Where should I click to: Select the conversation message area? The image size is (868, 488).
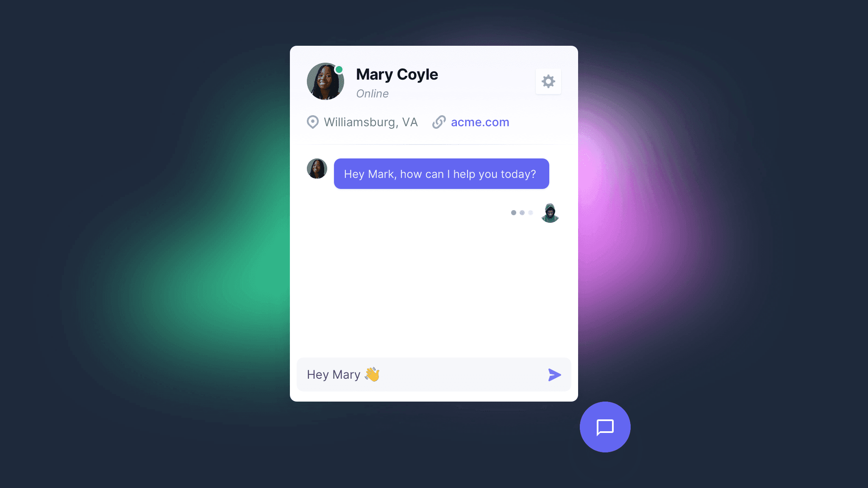pos(434,250)
